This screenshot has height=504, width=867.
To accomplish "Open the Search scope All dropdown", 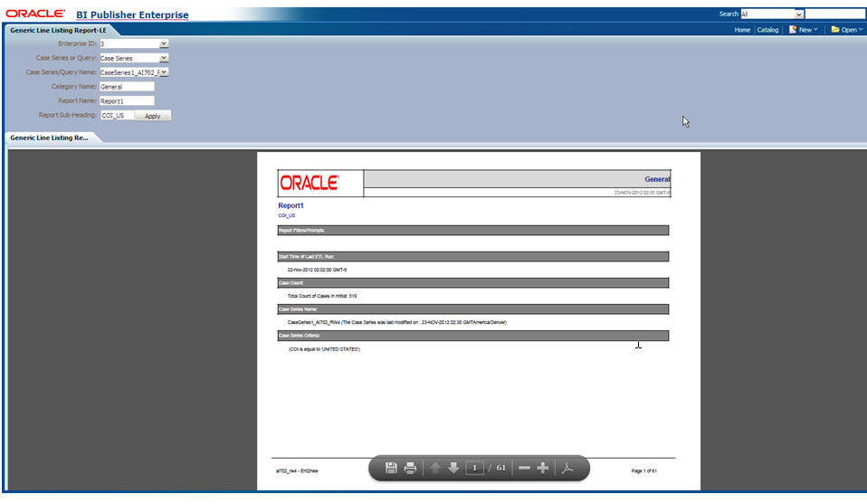I will point(799,14).
